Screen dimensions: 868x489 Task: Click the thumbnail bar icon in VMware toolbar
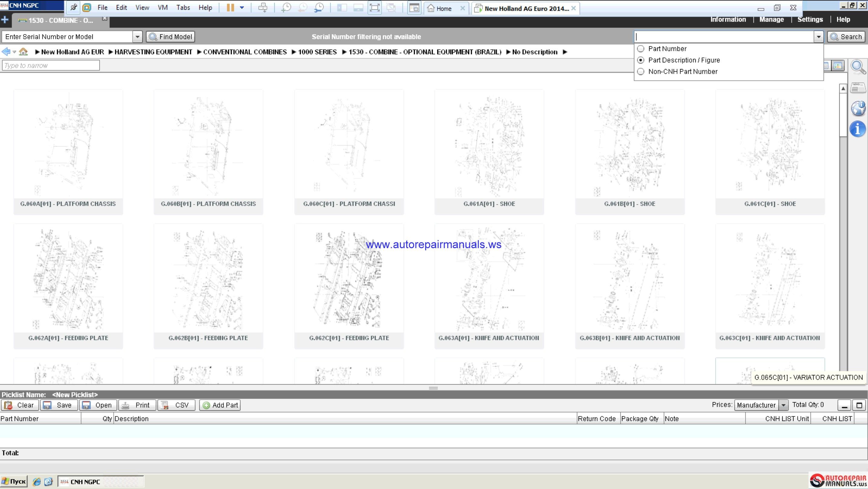[x=358, y=8]
